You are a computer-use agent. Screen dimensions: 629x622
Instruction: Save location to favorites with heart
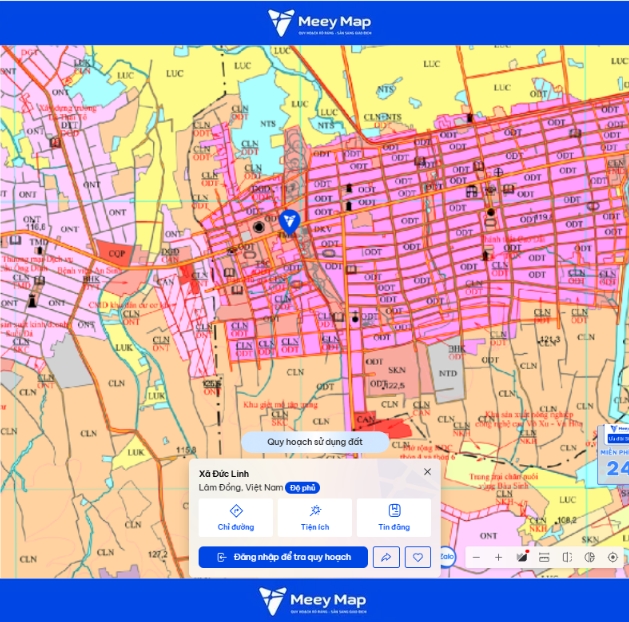(418, 557)
